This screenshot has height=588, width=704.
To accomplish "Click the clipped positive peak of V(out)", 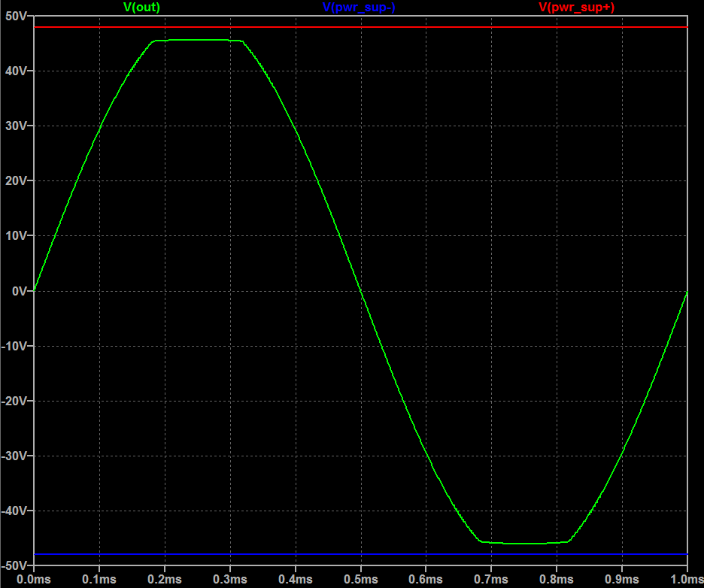I will [x=198, y=41].
